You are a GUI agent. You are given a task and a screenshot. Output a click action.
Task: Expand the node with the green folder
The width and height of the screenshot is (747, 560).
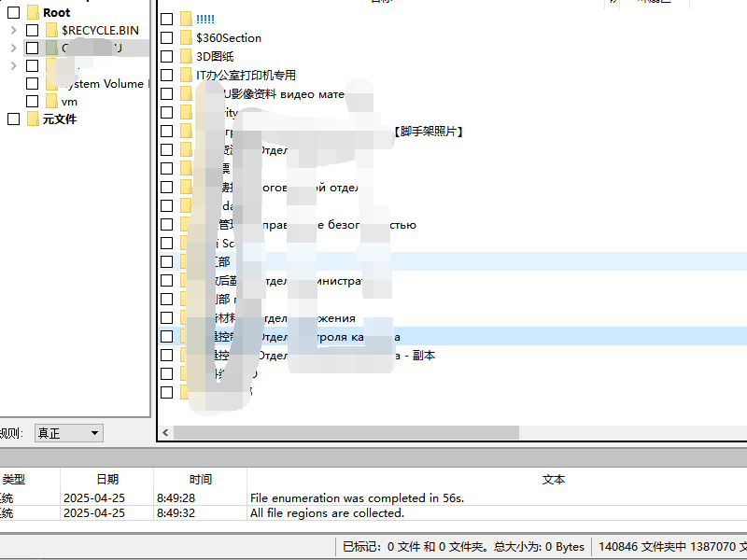tap(13, 49)
